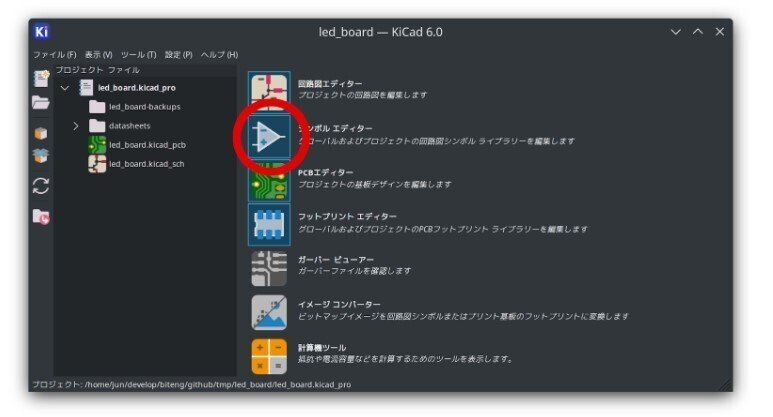The height and width of the screenshot is (417, 773).
Task: Click the unarchive project open-box icon
Action: pos(41,156)
